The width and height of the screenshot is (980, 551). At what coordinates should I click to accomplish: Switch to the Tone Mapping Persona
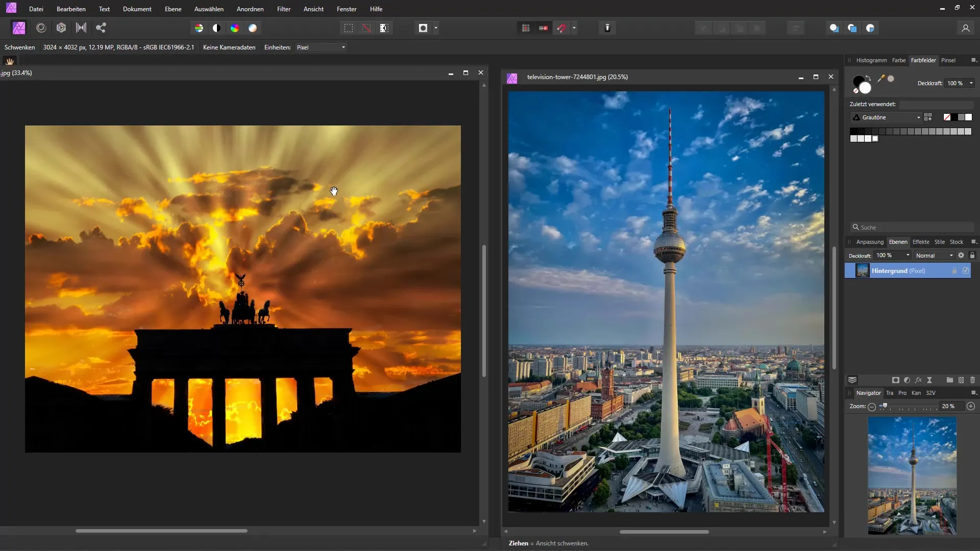[x=81, y=28]
